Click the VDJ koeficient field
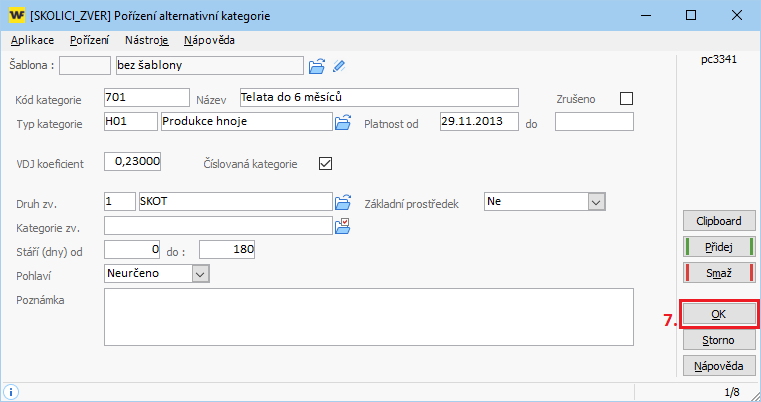This screenshot has height=402, width=761. (132, 161)
